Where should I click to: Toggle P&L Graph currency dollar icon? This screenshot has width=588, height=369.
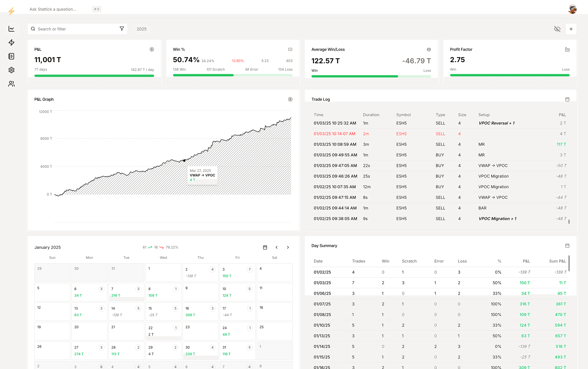[x=290, y=99]
